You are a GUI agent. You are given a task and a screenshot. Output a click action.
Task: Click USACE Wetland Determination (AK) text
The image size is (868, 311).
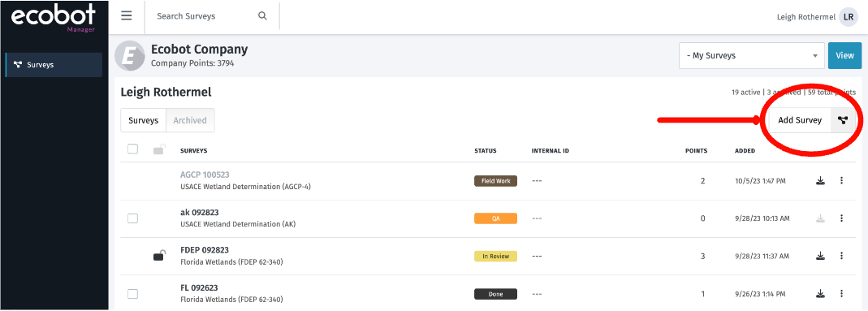click(x=238, y=225)
